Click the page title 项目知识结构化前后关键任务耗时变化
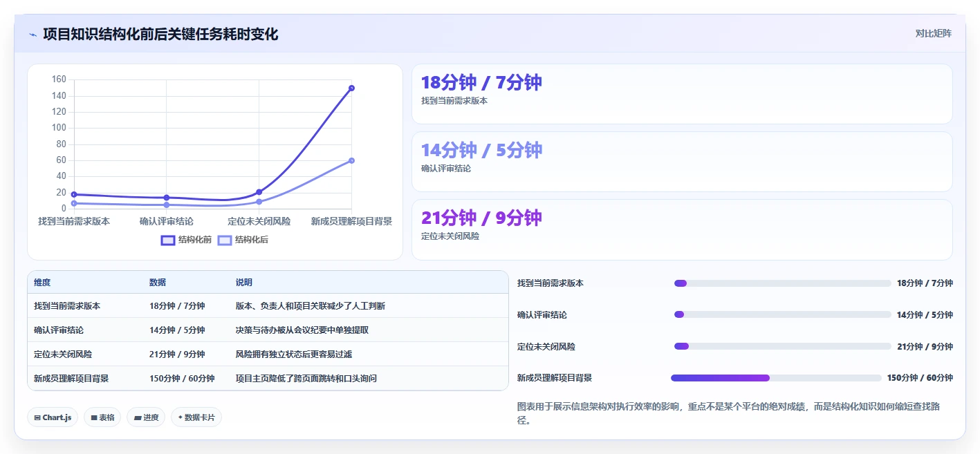This screenshot has height=454, width=980. [160, 34]
